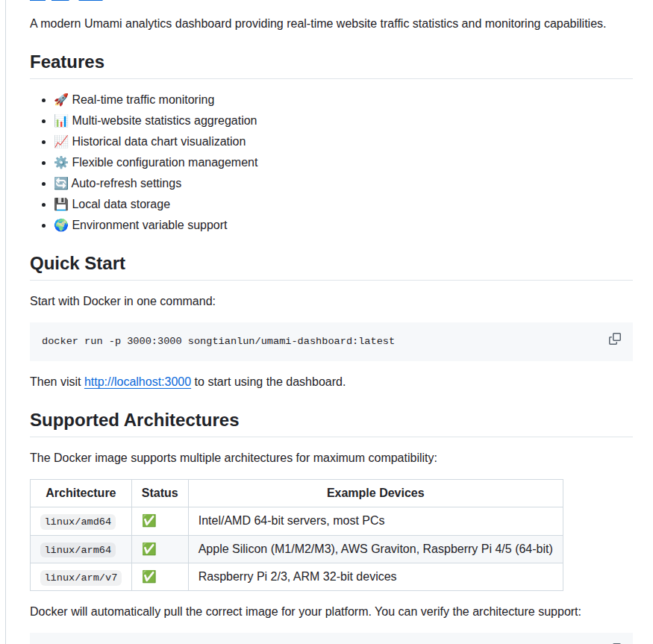Click the gear icon for flexible configuration management
Screen dimensions: 653x644
click(x=60, y=162)
